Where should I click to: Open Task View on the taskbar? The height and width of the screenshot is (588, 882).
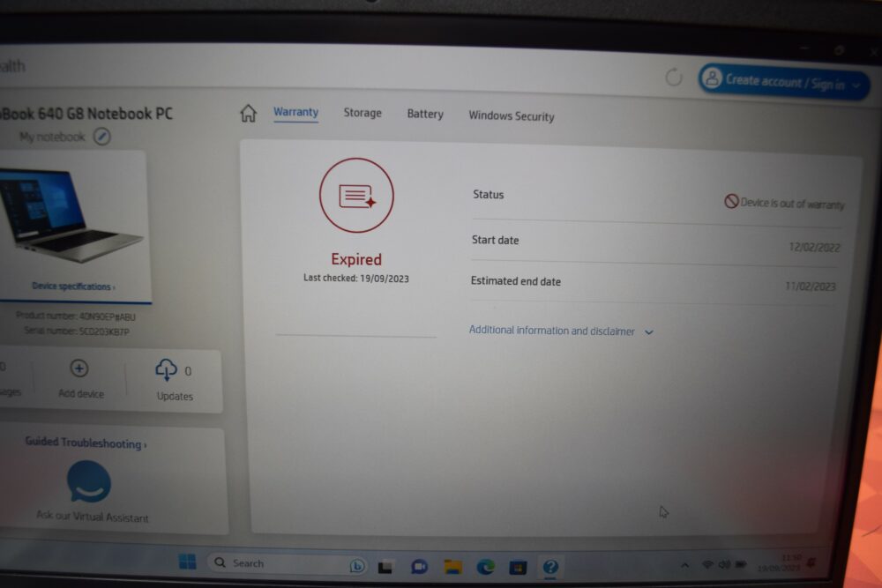[385, 567]
